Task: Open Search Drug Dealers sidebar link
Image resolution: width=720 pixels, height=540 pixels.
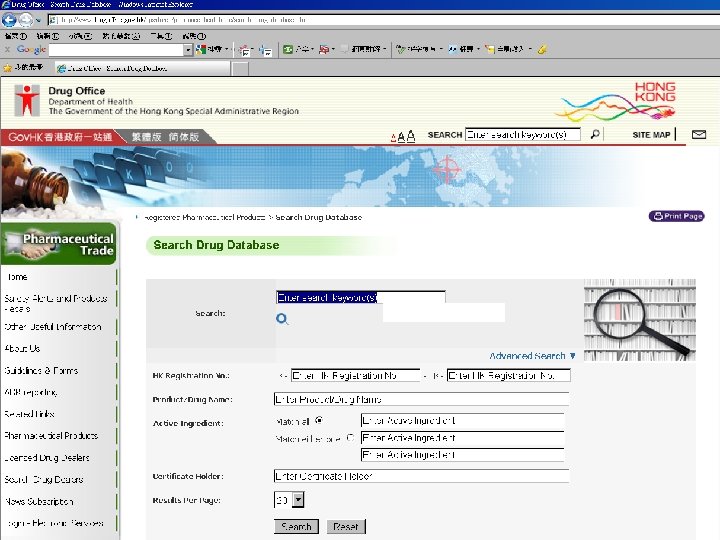Action: click(44, 480)
